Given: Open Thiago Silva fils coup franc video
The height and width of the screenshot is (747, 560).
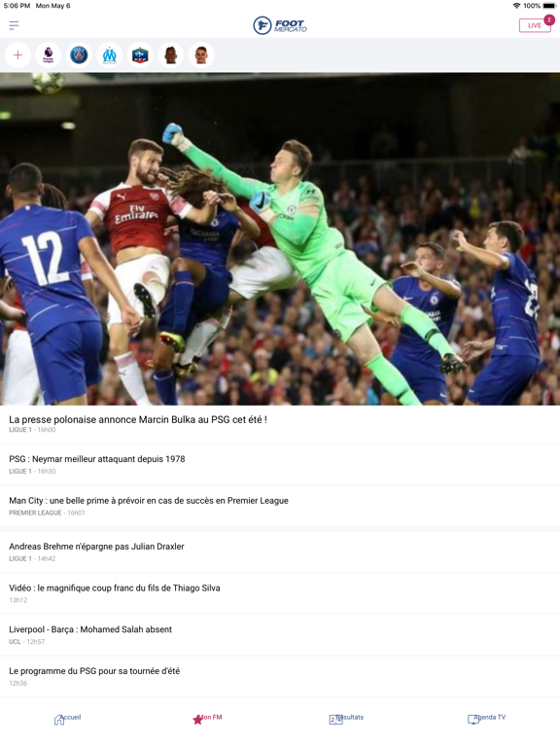Looking at the screenshot, I should click(280, 593).
